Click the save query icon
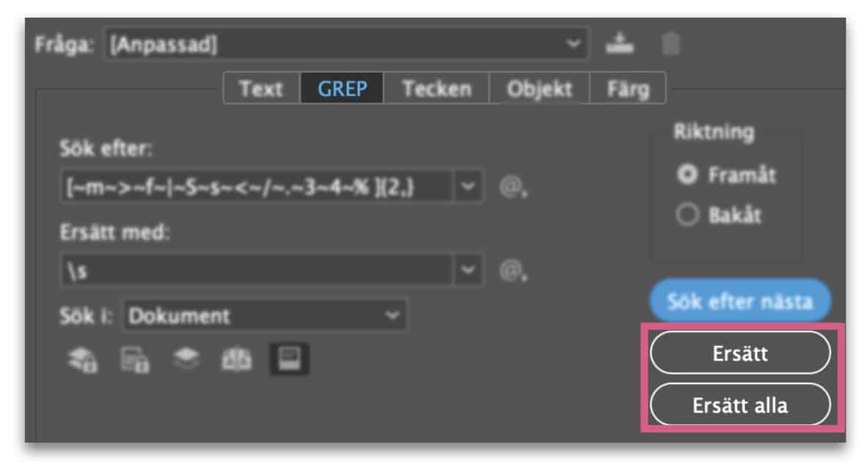The width and height of the screenshot is (868, 469). 619,43
